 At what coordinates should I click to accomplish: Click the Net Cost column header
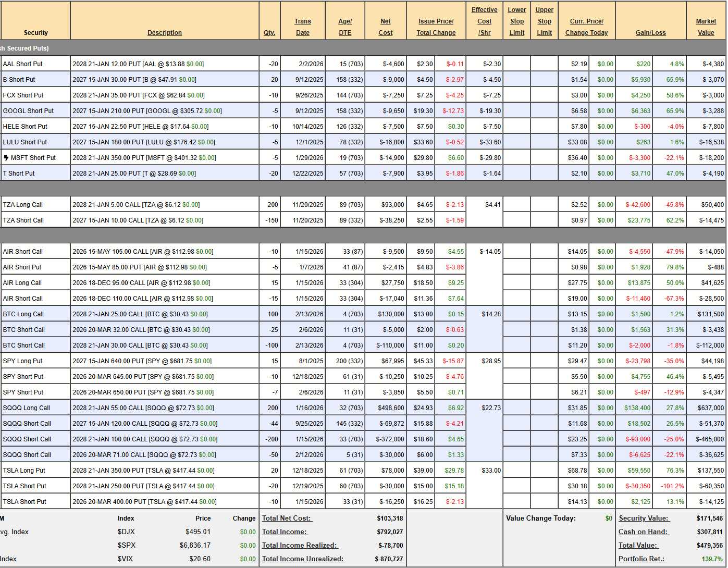385,27
